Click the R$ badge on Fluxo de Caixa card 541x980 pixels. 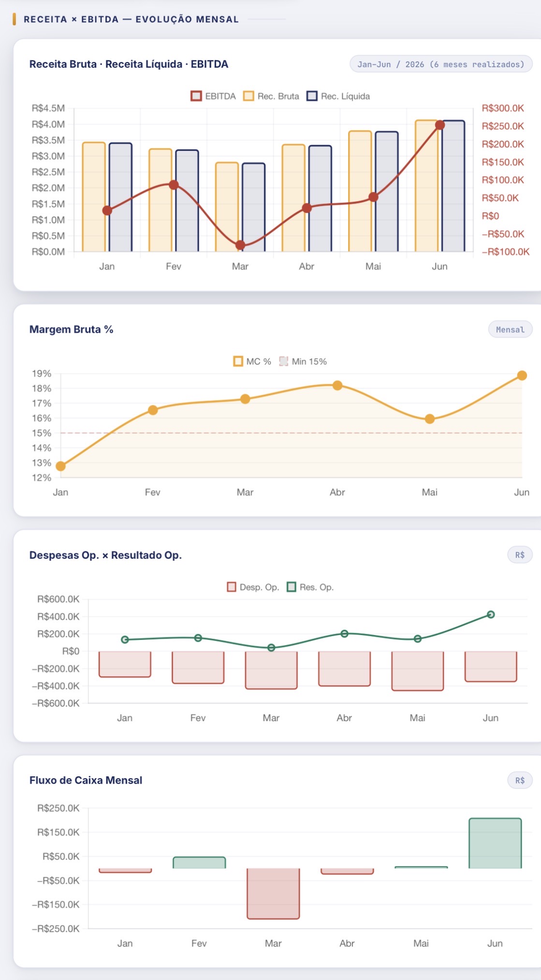[520, 780]
